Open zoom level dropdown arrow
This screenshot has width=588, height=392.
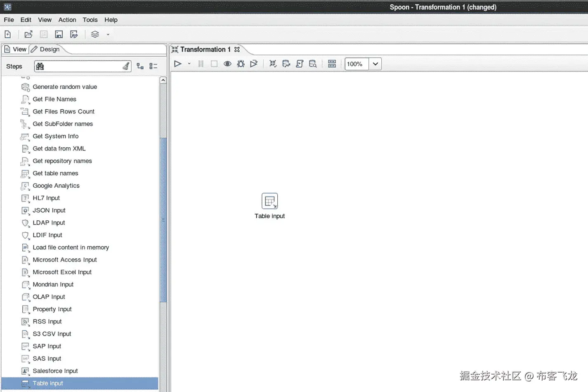click(x=375, y=64)
